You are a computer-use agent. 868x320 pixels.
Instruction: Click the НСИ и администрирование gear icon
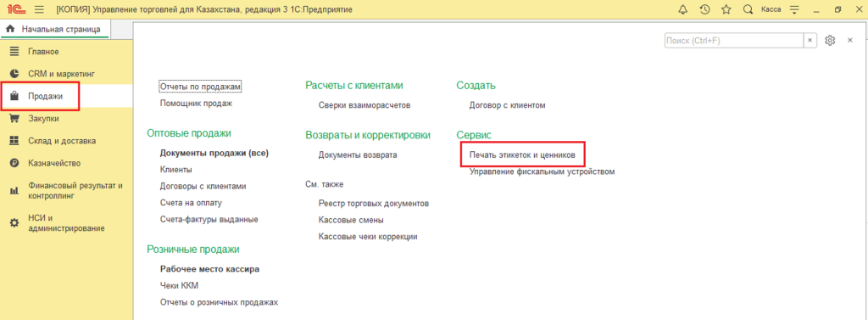click(x=15, y=223)
